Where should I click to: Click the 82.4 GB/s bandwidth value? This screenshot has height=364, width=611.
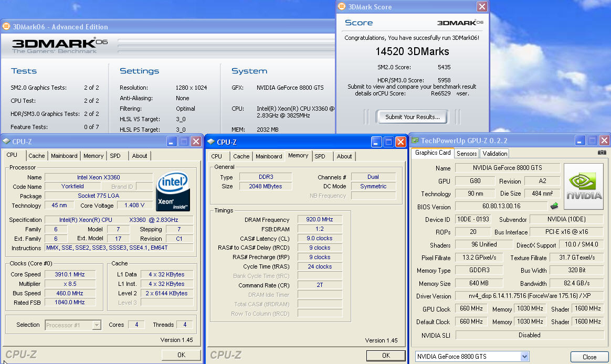(577, 283)
